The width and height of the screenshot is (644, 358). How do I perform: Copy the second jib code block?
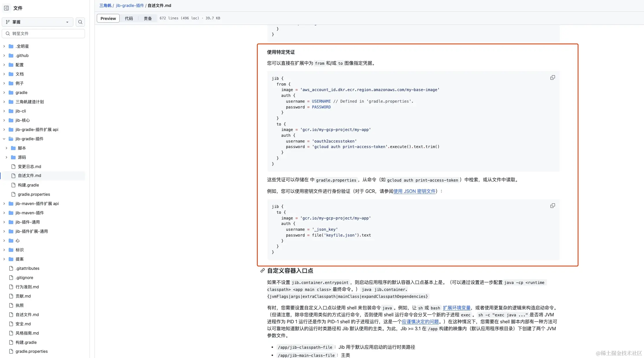552,206
